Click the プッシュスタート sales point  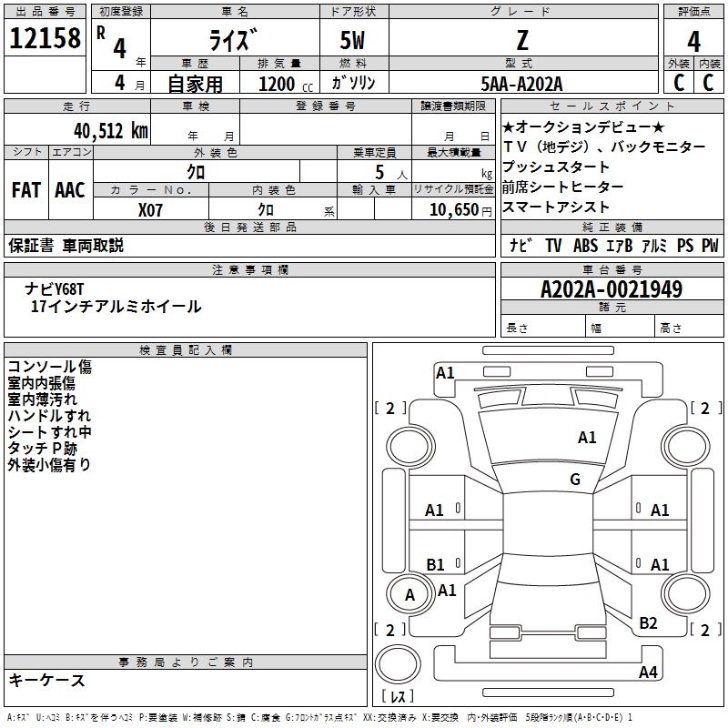(556, 167)
